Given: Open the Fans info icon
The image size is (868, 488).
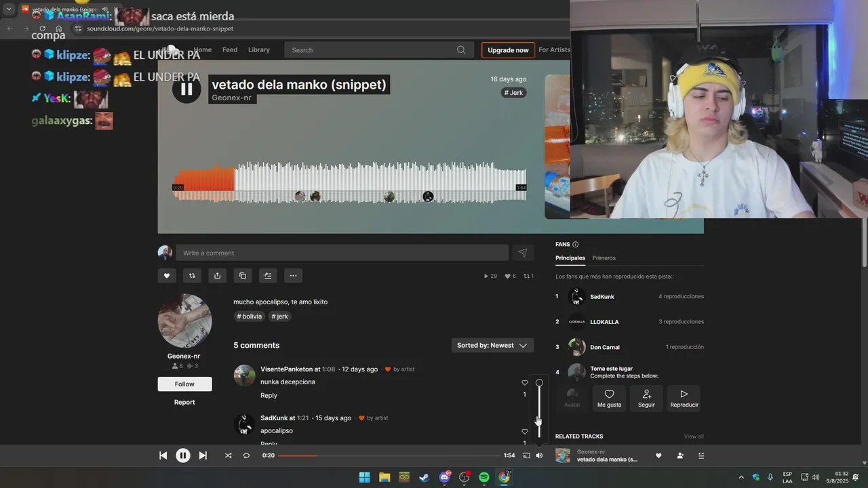Looking at the screenshot, I should coord(576,245).
